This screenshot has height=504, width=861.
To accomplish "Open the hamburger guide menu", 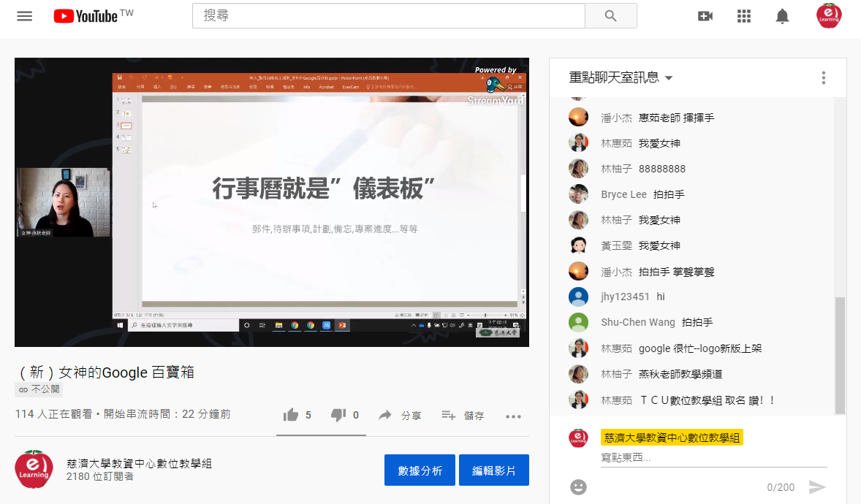I will [25, 16].
